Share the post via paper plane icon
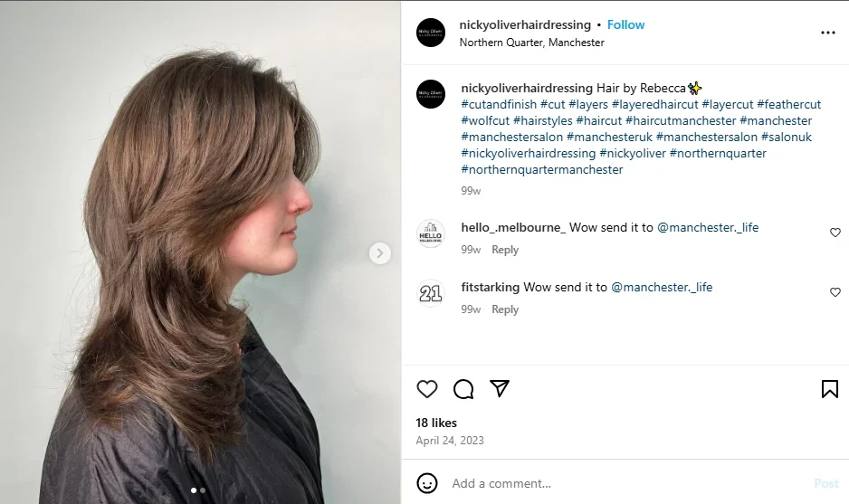Viewport: 849px width, 504px height. [500, 388]
